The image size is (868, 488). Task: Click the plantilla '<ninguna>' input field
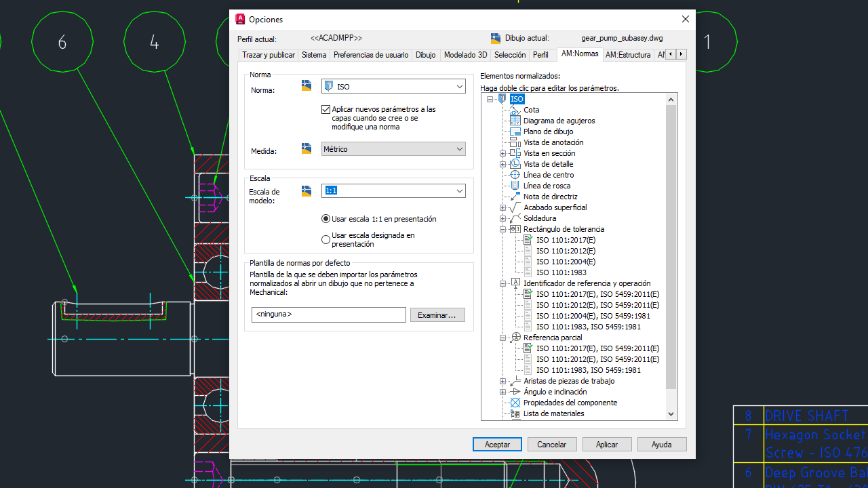tap(328, 314)
